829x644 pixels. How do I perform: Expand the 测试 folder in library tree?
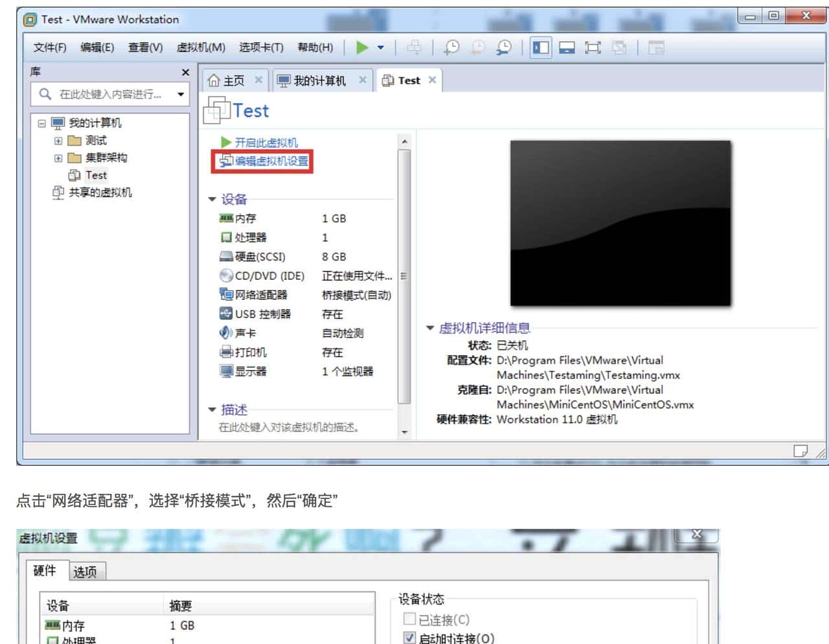(58, 141)
